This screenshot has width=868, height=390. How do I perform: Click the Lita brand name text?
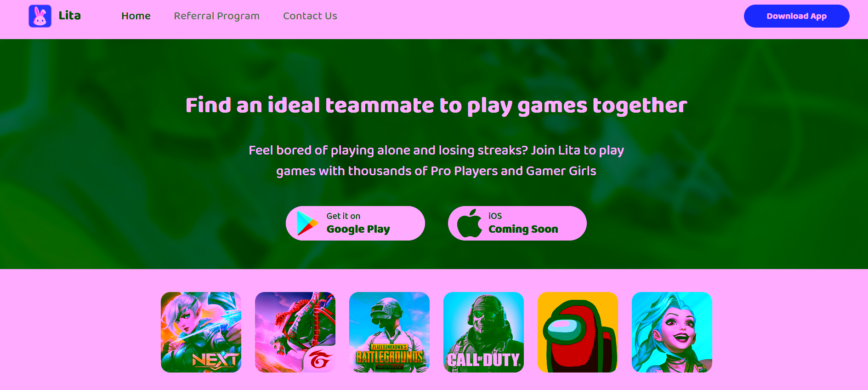(x=70, y=16)
